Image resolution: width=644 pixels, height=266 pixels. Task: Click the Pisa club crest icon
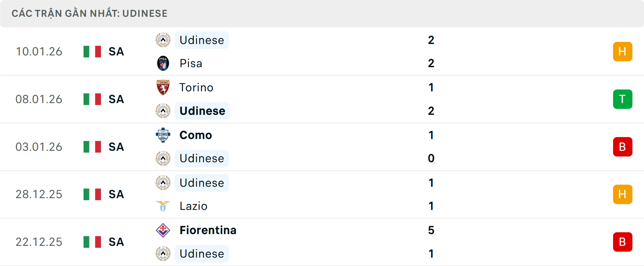coord(163,63)
